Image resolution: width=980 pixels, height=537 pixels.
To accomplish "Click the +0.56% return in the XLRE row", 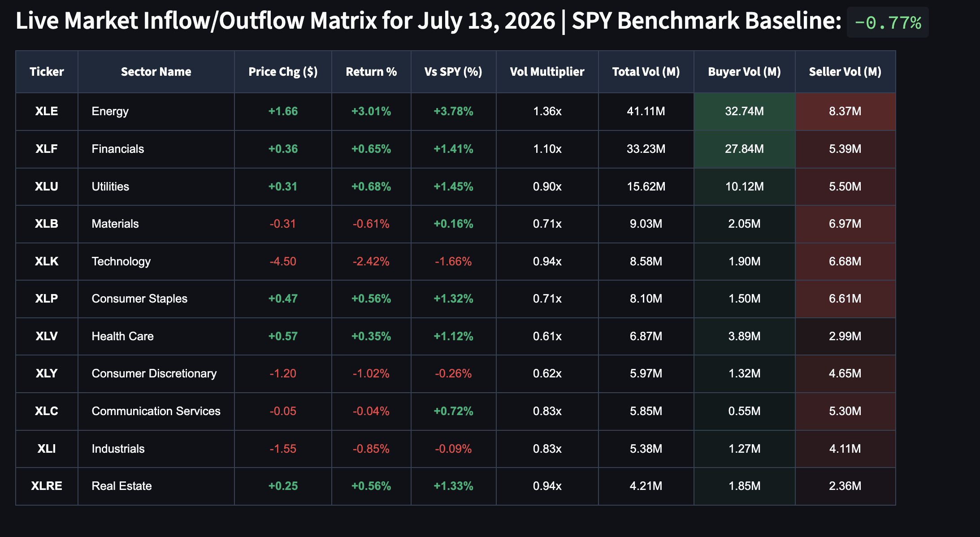I will pos(371,486).
